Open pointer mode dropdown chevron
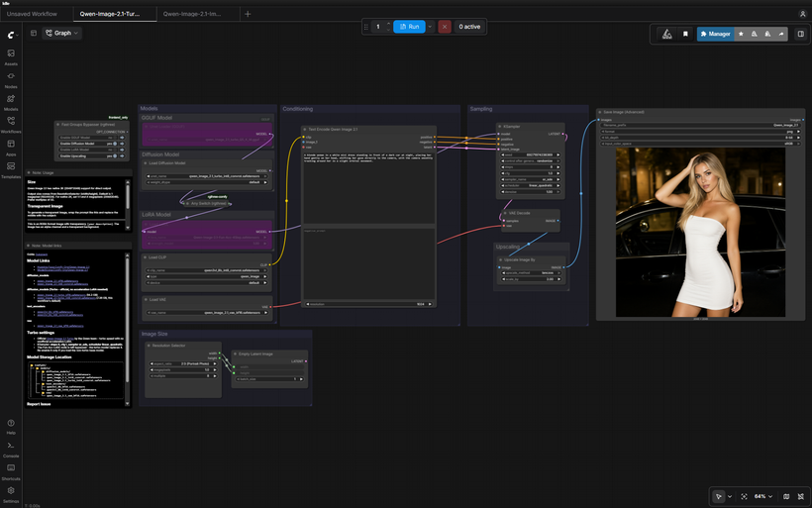 coord(730,496)
